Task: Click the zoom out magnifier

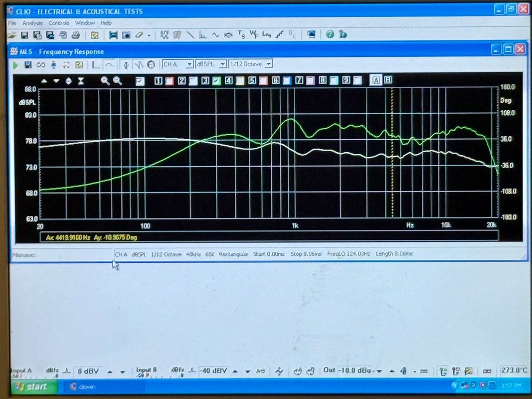Action: (x=117, y=81)
